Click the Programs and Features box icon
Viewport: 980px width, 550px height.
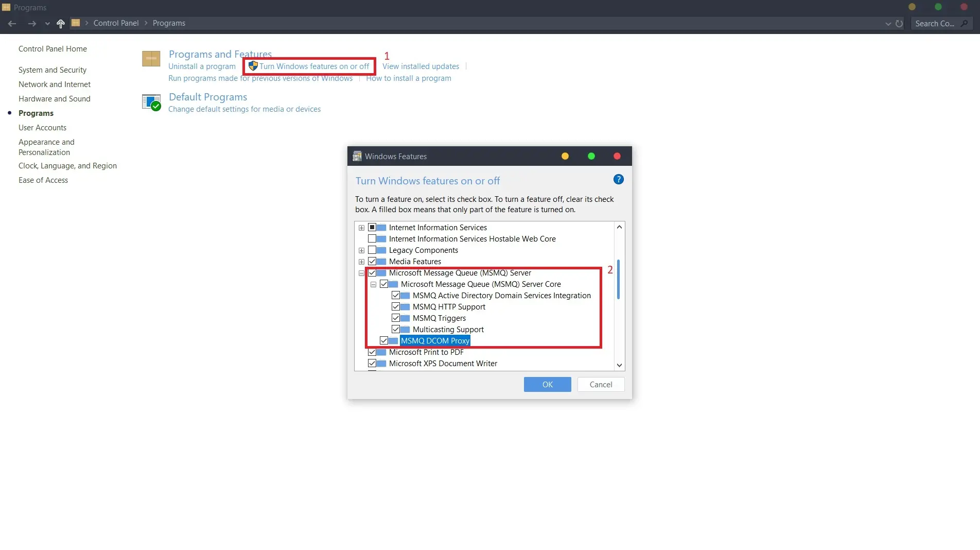(151, 59)
